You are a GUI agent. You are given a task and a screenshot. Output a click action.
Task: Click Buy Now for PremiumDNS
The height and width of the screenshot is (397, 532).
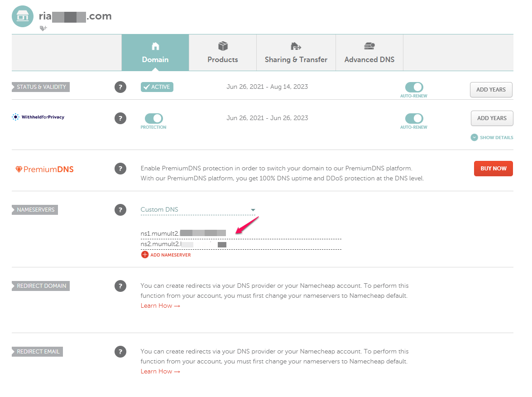[x=494, y=169]
